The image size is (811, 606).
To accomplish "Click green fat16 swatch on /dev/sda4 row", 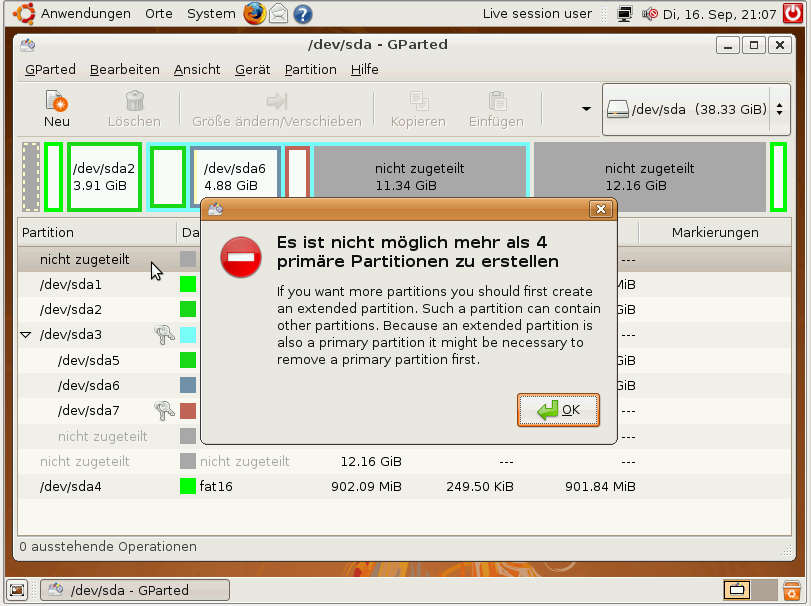I will (187, 487).
